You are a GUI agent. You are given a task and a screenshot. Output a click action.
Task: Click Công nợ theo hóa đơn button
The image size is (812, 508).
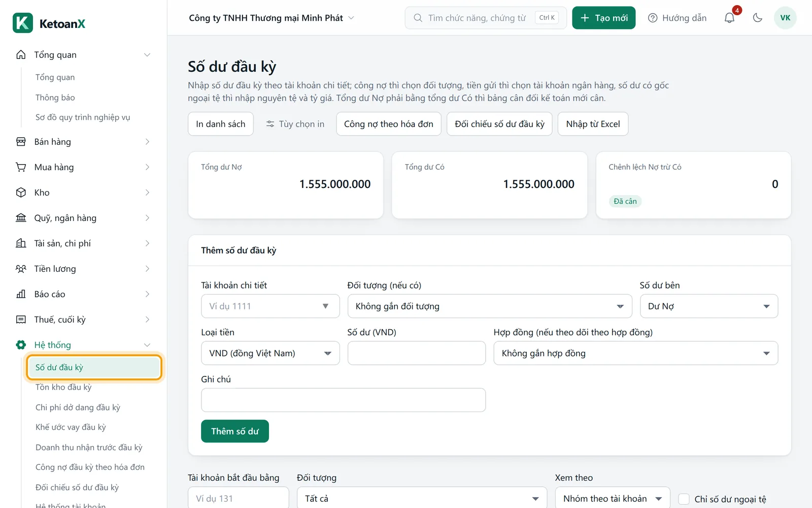coord(389,124)
